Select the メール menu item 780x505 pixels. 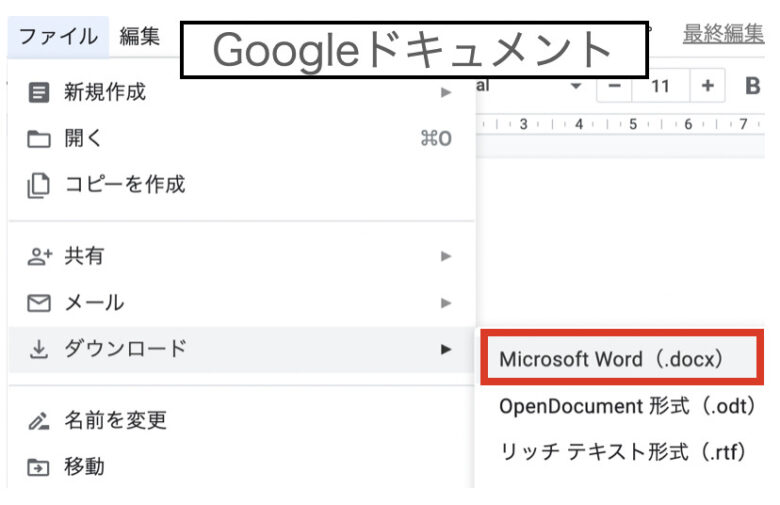(x=242, y=303)
